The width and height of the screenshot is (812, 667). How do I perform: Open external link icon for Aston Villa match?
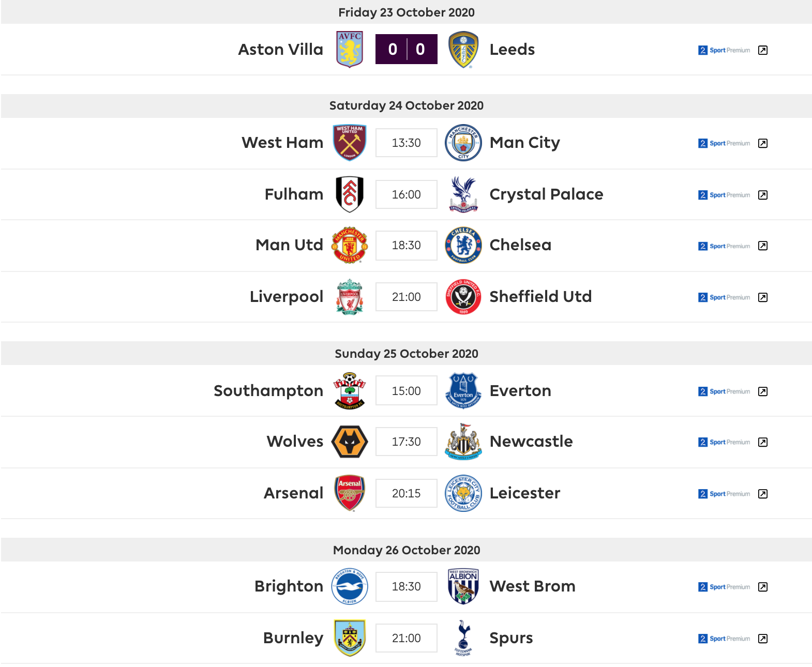pyautogui.click(x=763, y=50)
